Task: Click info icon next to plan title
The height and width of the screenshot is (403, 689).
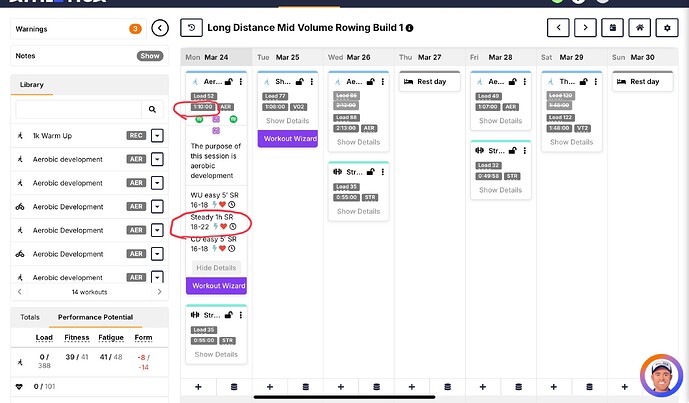Action: coord(410,28)
